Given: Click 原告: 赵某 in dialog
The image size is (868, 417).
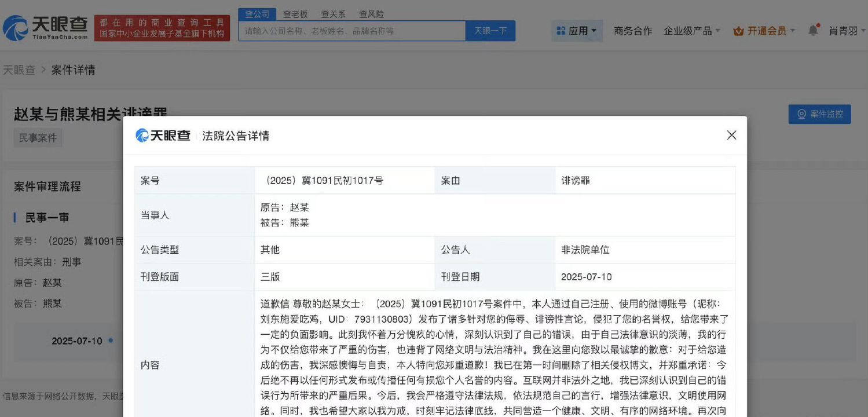Looking at the screenshot, I should click(285, 207).
